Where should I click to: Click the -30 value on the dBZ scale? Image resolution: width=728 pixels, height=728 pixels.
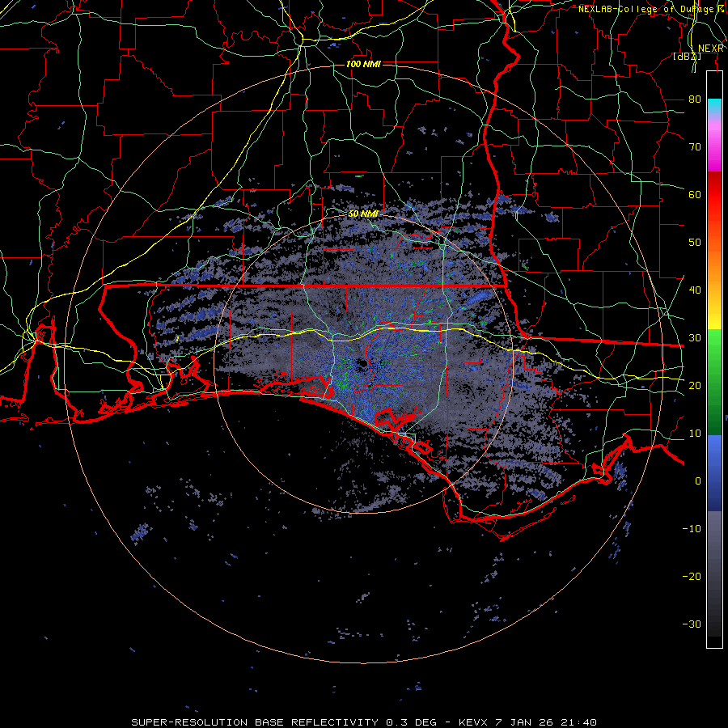[x=692, y=624]
